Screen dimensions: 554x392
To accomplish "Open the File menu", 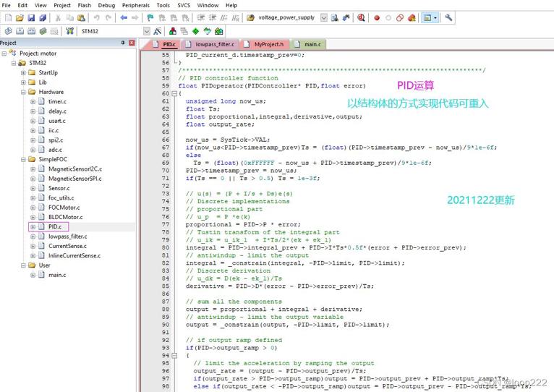I will pos(7,5).
